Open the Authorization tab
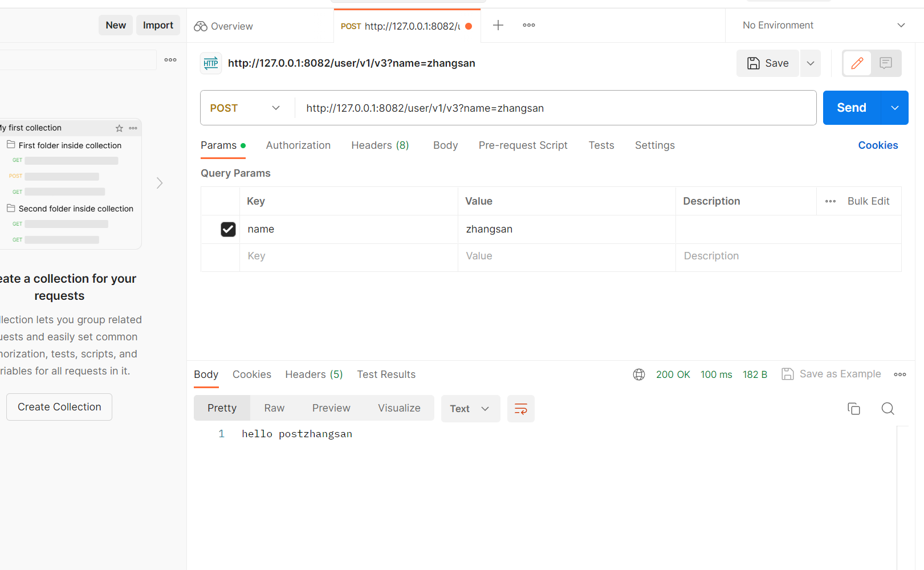Viewport: 924px width, 570px height. point(298,145)
